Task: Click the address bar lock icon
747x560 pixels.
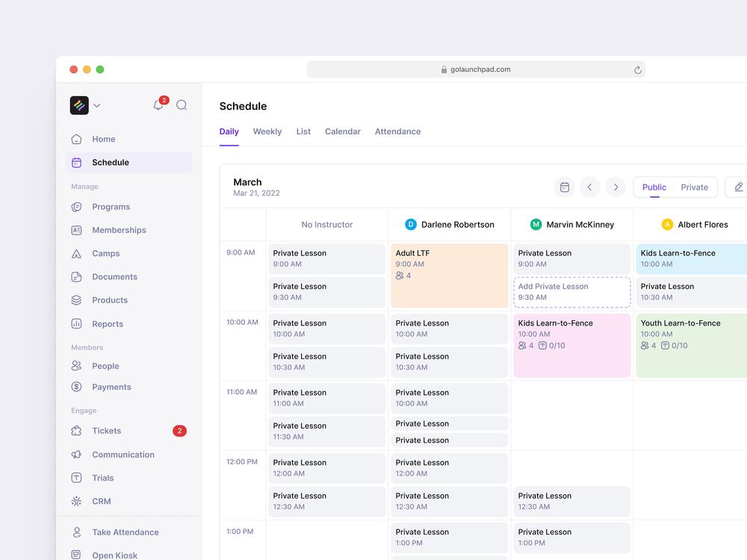Action: [444, 69]
